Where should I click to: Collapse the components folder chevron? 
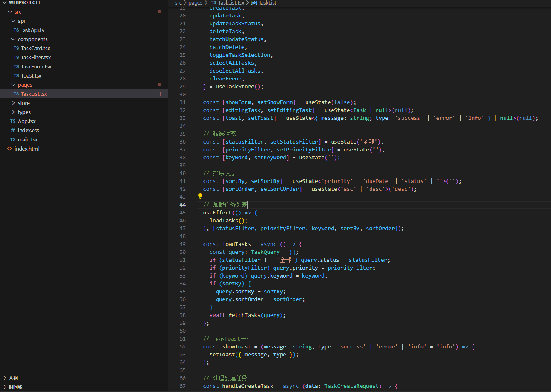click(x=13, y=39)
